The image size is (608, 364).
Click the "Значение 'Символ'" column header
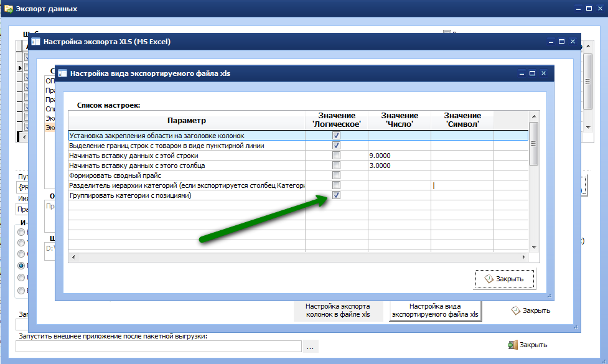pos(462,121)
